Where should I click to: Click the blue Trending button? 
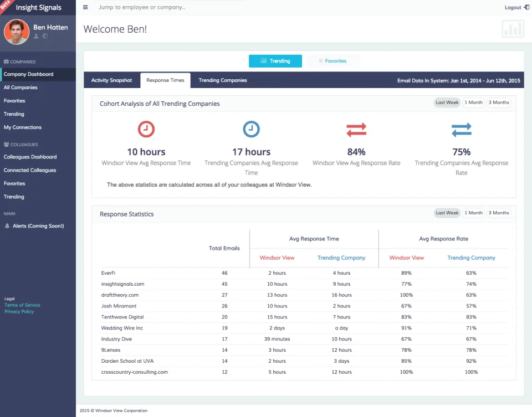tap(275, 61)
